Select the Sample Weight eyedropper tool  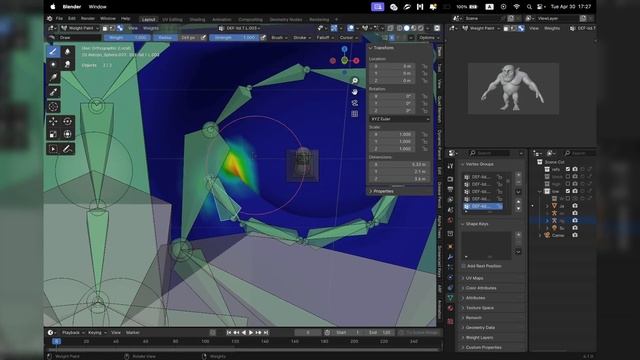pos(53,92)
